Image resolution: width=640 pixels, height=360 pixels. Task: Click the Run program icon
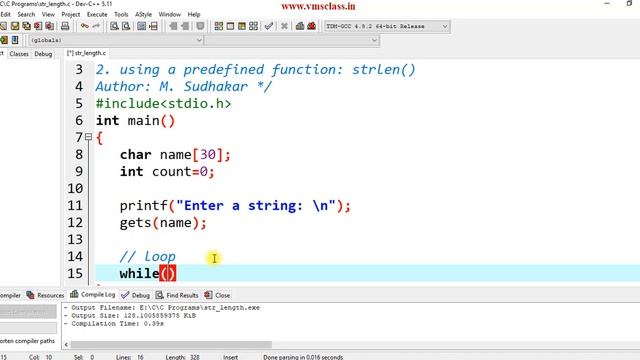point(230,26)
